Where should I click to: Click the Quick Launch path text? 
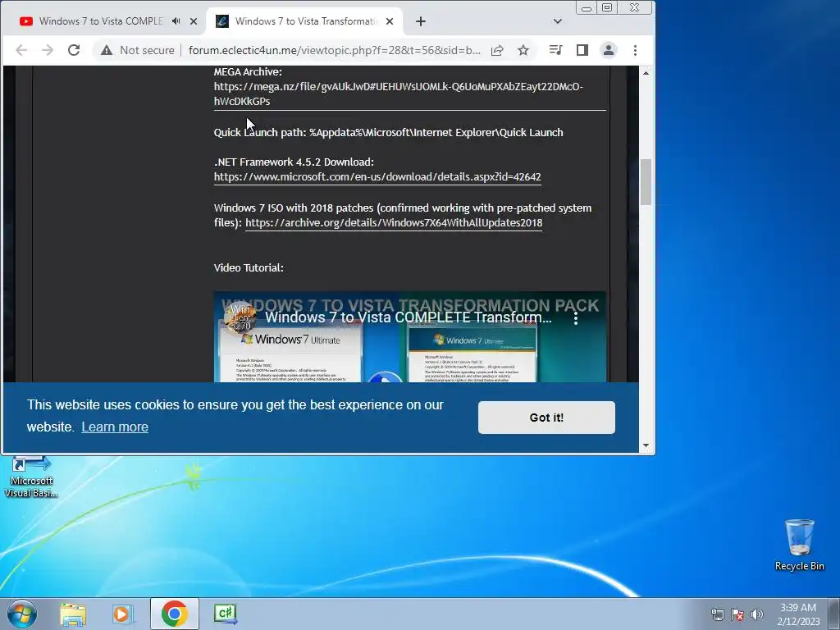coord(388,132)
